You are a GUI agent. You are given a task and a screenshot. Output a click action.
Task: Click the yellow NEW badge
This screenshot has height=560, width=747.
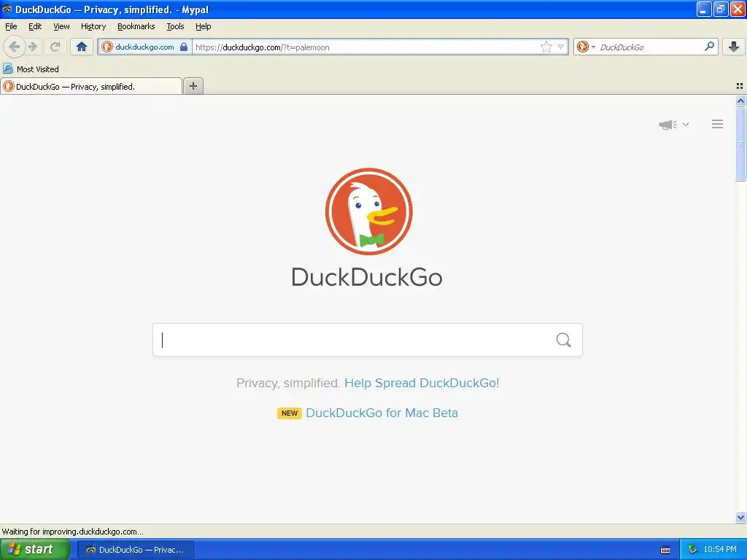click(x=290, y=413)
